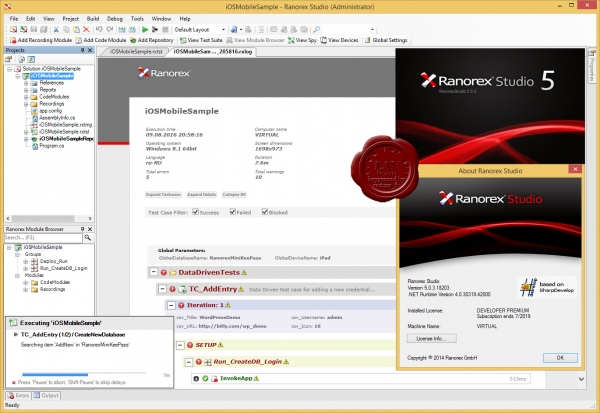Click the vertical Properties side tab

click(592, 66)
